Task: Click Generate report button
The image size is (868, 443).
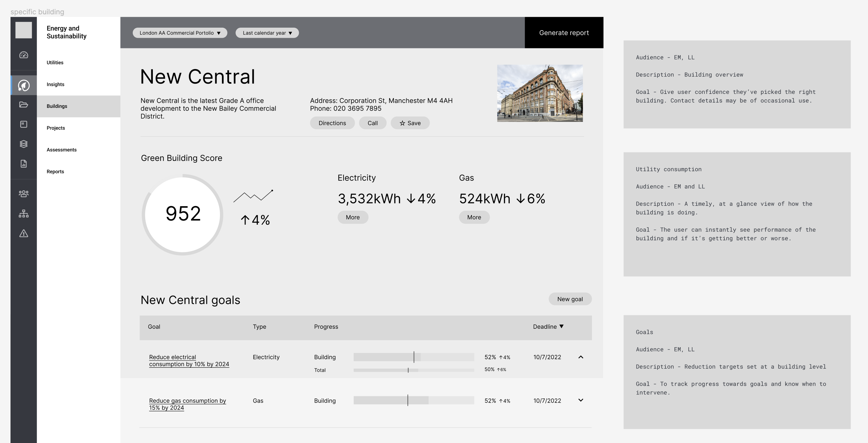Action: coord(564,33)
